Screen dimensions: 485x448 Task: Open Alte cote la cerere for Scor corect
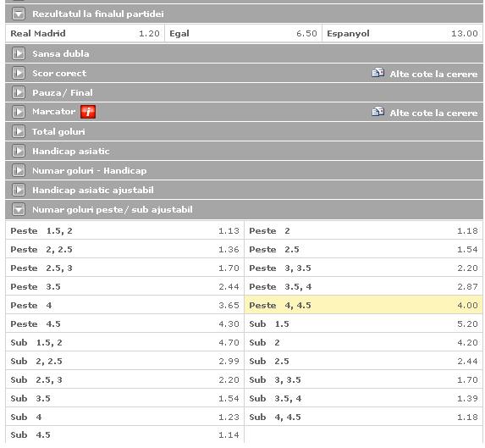click(x=433, y=74)
